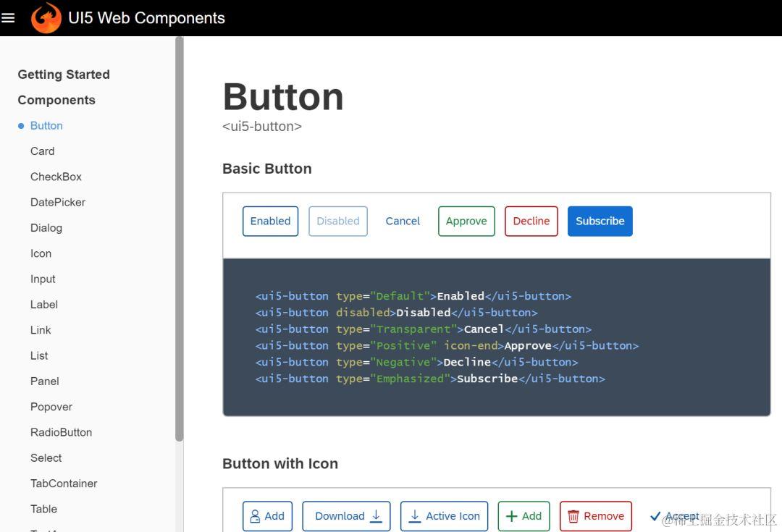Click the Download button

pyautogui.click(x=347, y=516)
